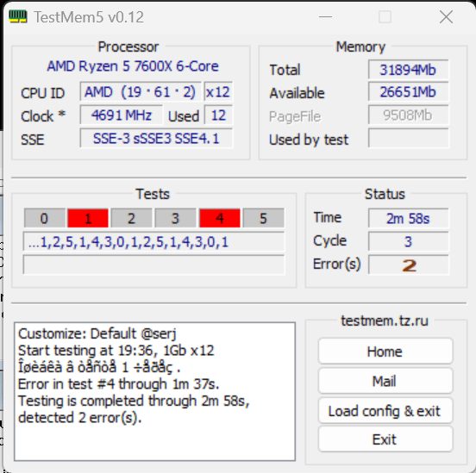
Task: Click the window title TestMem5 v0.12
Action: click(89, 17)
